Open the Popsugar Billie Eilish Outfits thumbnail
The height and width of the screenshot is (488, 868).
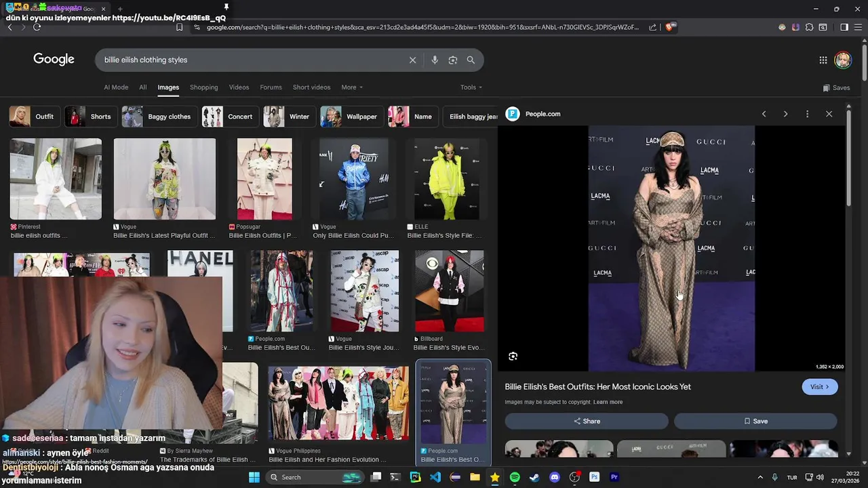click(264, 179)
